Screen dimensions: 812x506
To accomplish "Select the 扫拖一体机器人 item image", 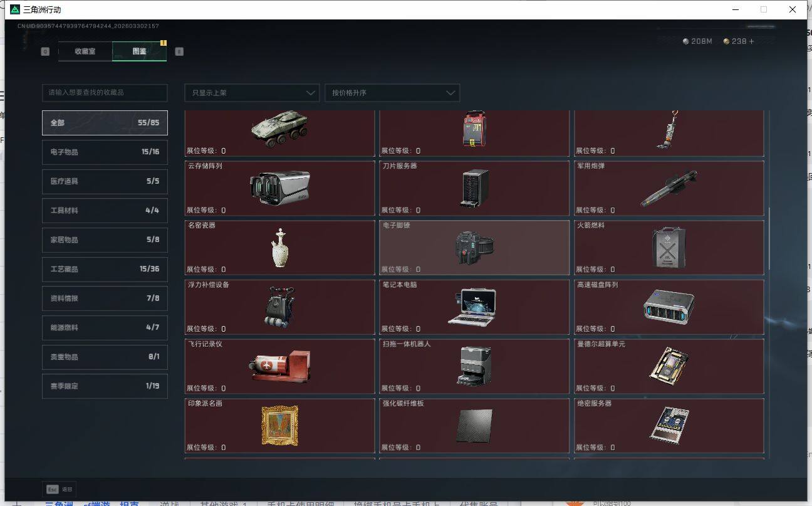I will click(475, 366).
